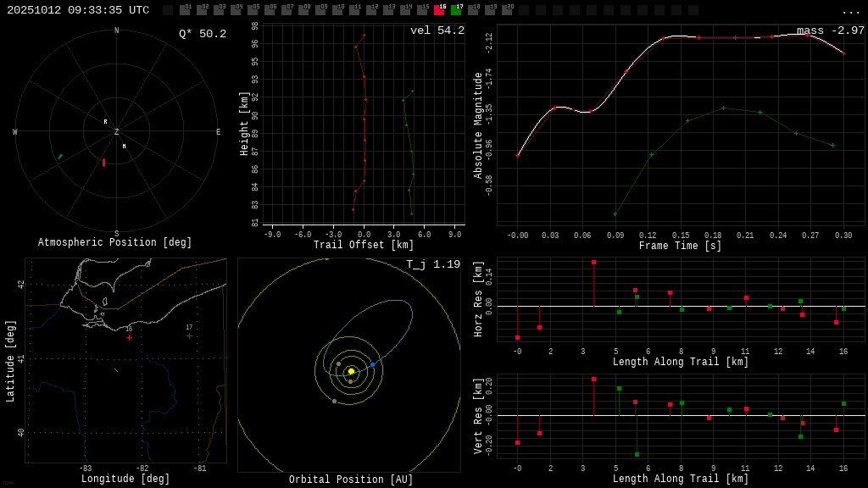Click the station 16 red cross on map
Screen dimensions: 868x488
tap(129, 337)
